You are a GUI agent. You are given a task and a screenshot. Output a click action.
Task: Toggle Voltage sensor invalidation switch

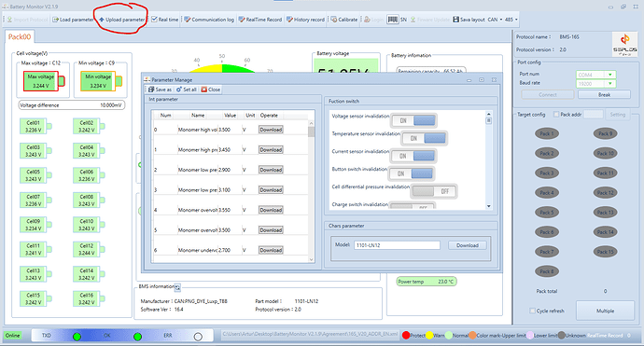pyautogui.click(x=413, y=120)
